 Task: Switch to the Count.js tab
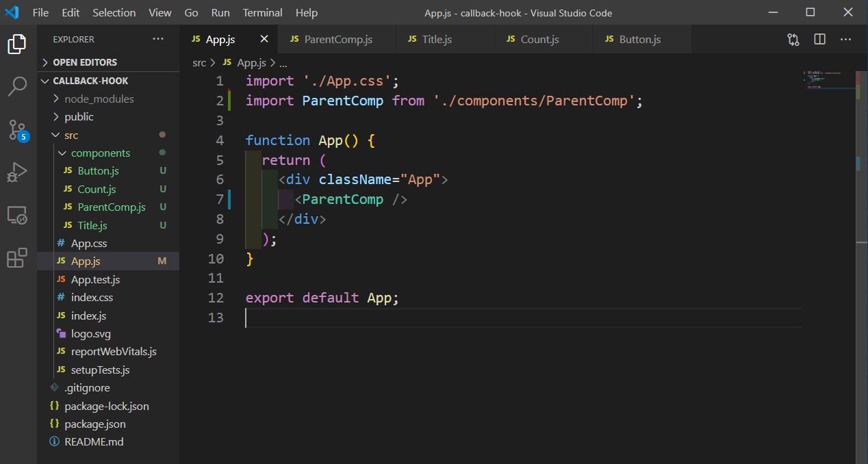544,39
